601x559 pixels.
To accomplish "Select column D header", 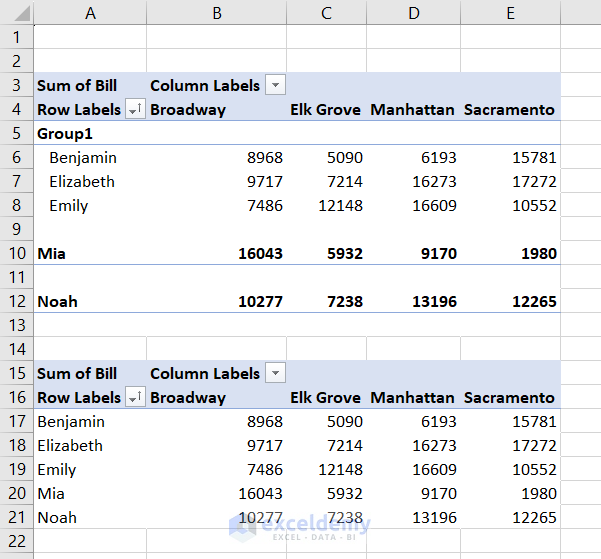I will 412,13.
